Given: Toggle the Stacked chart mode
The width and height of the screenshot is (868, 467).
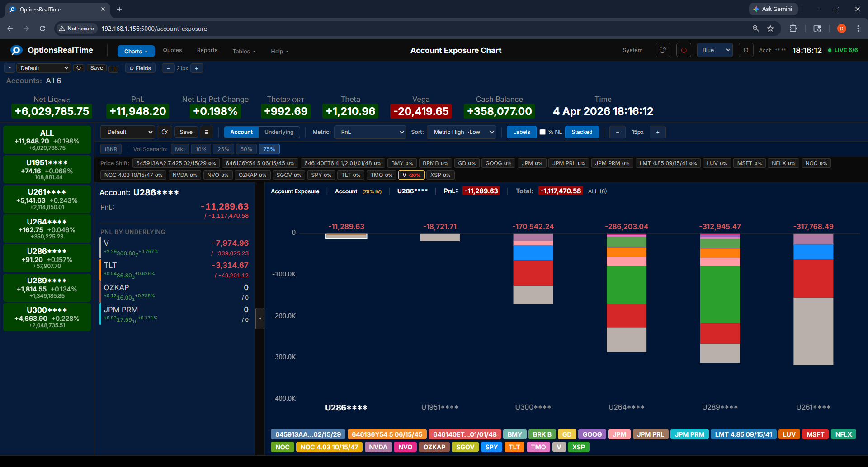Looking at the screenshot, I should tap(582, 132).
